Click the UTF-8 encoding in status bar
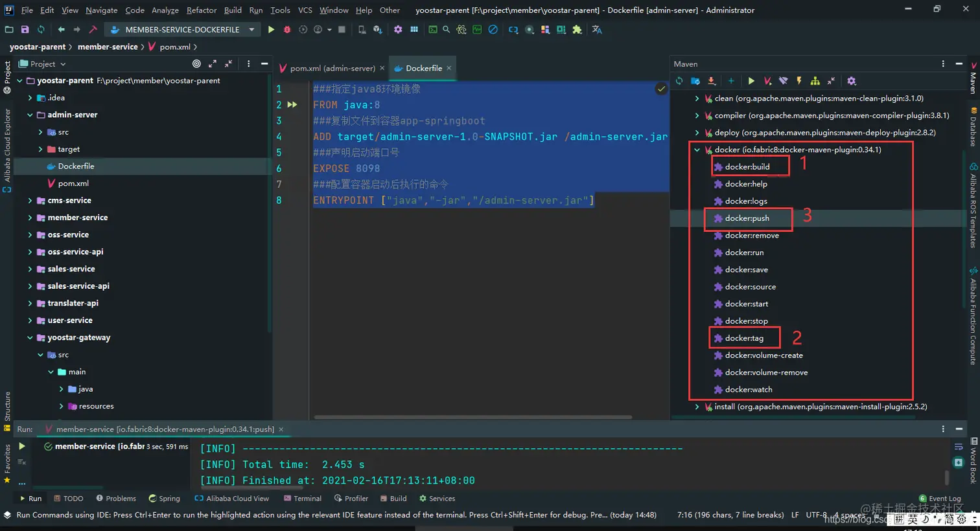The height and width of the screenshot is (531, 980). [816, 515]
